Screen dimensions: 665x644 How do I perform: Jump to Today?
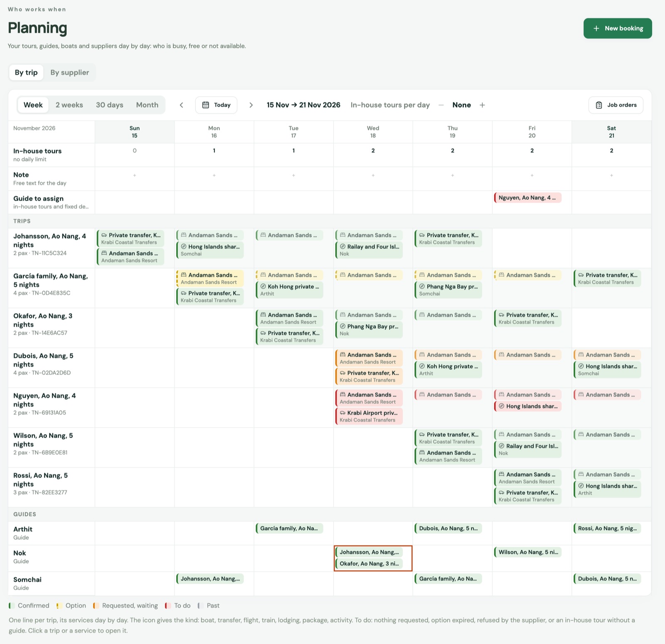(216, 105)
